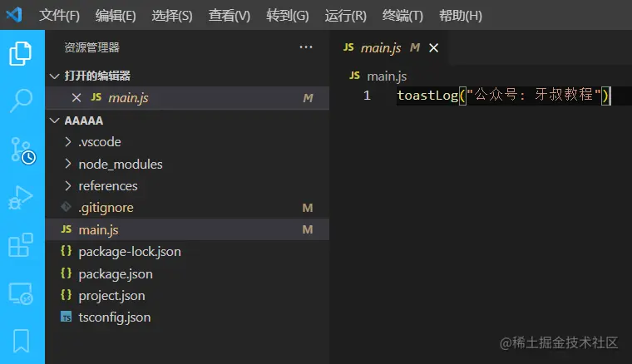Click M status badge on main.js tab
This screenshot has width=632, height=364.
pos(415,47)
